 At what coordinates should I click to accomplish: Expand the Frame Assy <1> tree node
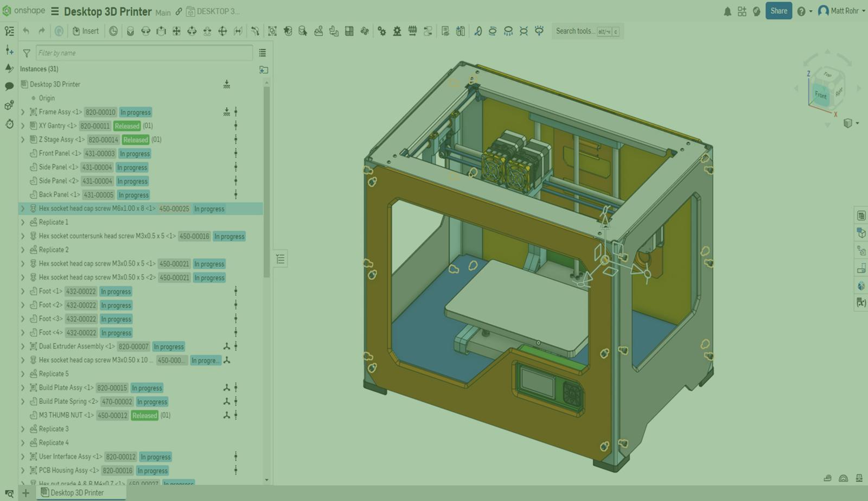[23, 112]
